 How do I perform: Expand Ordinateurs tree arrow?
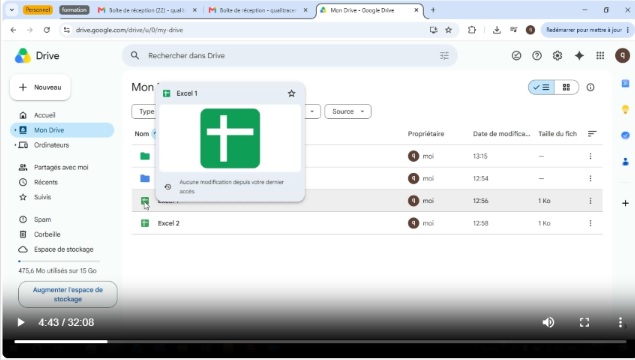(x=15, y=145)
